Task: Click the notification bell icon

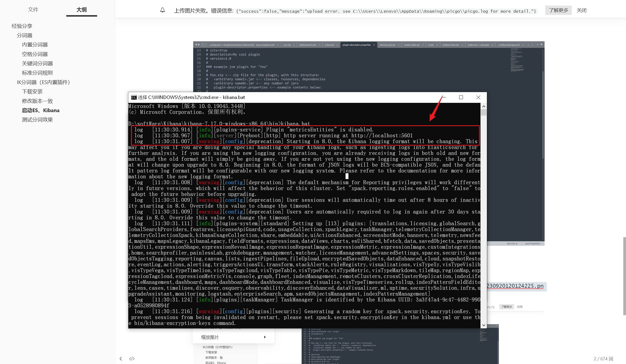Action: (162, 10)
